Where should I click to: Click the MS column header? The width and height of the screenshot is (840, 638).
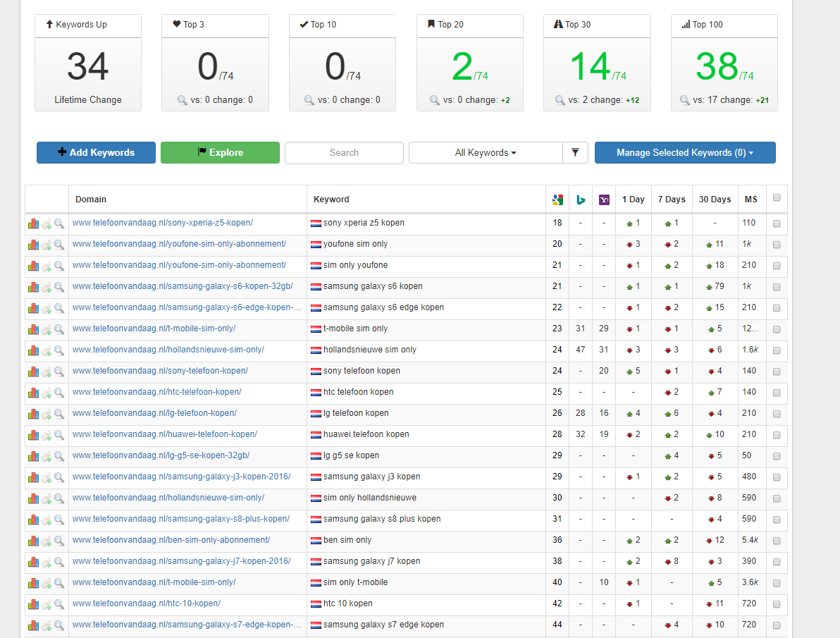(751, 200)
